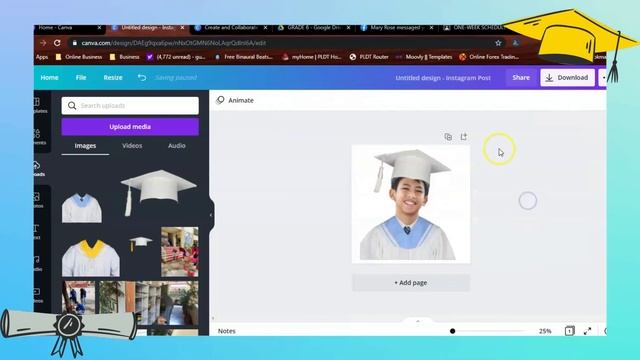This screenshot has width=640, height=360.
Task: Select the yellow collar toga upload
Action: [x=91, y=258]
